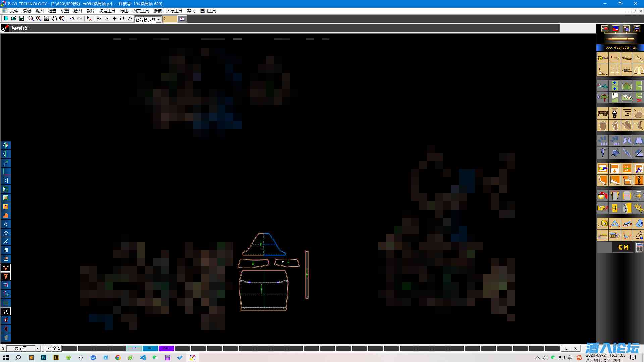Save the project with the floppy disk icon

(x=21, y=19)
